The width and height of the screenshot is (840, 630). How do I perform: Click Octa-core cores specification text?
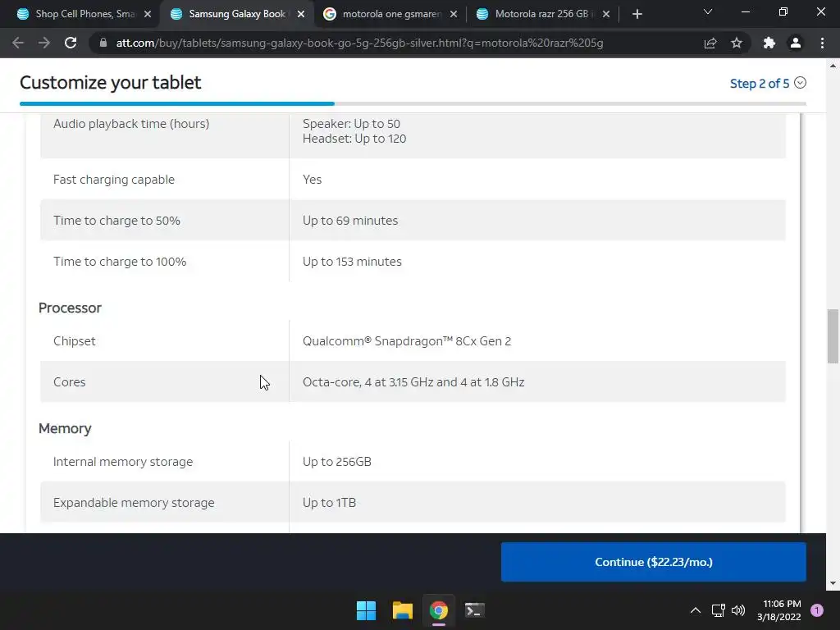click(413, 382)
